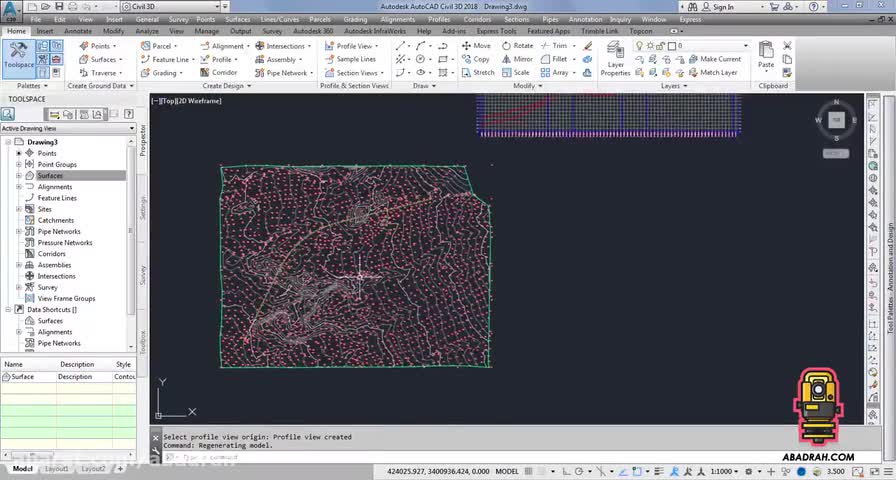The width and height of the screenshot is (896, 480).
Task: Toggle the layer on/off lightbulb icon
Action: [639, 46]
